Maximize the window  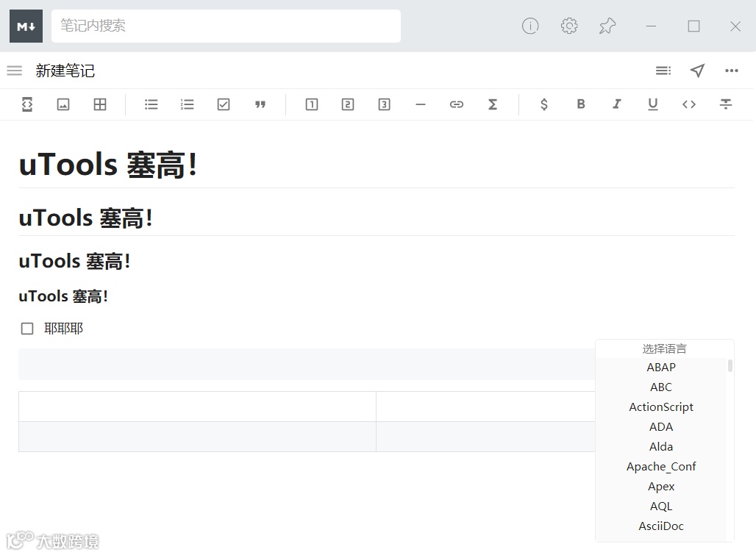pyautogui.click(x=693, y=26)
